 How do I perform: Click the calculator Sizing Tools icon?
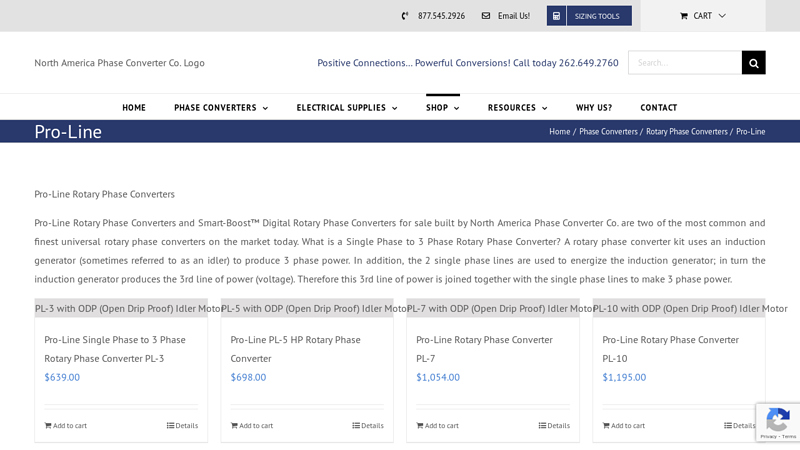[557, 16]
